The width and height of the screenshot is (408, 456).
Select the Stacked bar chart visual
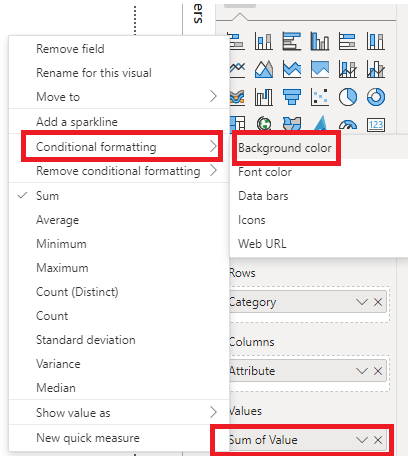click(237, 41)
